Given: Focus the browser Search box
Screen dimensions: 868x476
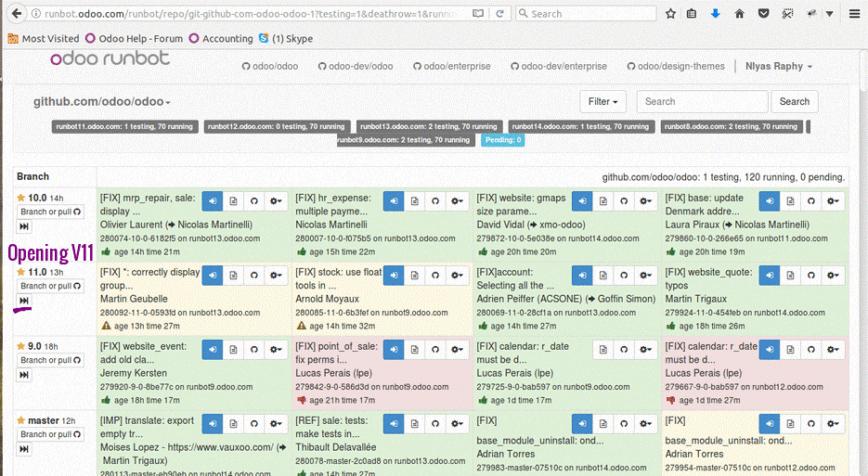Looking at the screenshot, I should pos(586,13).
